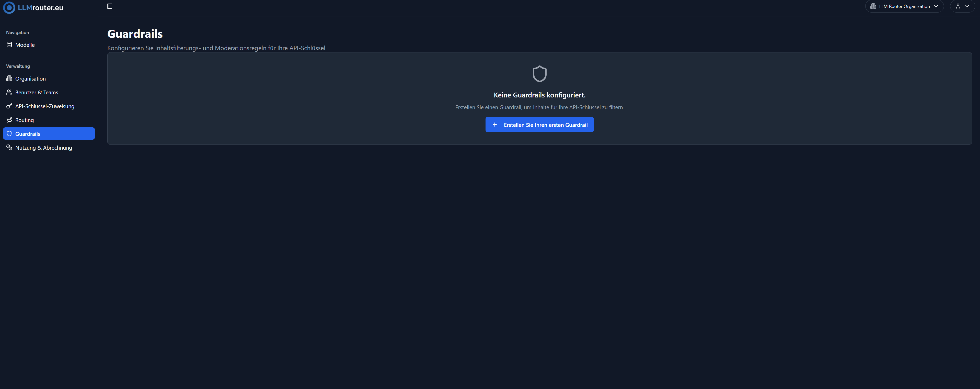Click the Benutzer & Teams users icon
Image resolution: width=980 pixels, height=389 pixels.
tap(9, 92)
